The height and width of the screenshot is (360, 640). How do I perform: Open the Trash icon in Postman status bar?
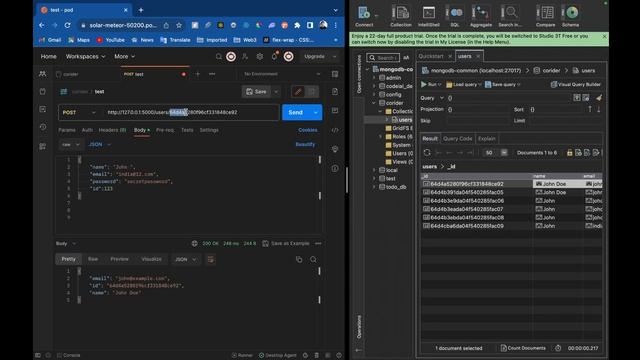click(317, 355)
